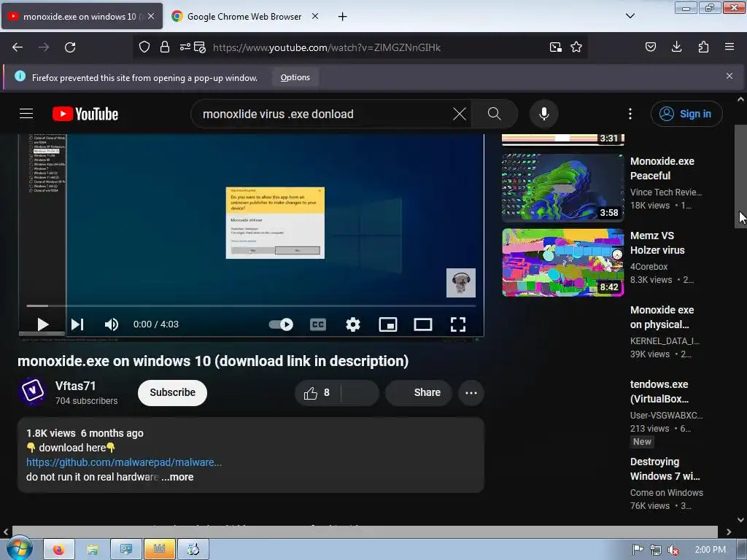Click the channel watermark on the video
This screenshot has width=747, height=560.
pyautogui.click(x=461, y=283)
